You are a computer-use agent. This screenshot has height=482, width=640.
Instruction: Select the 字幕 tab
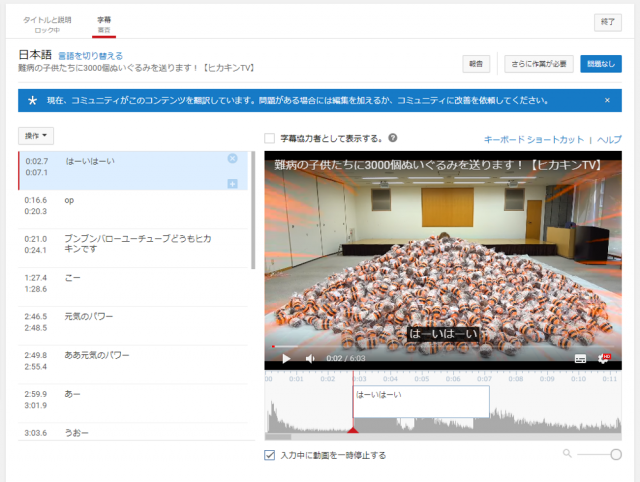tap(104, 24)
